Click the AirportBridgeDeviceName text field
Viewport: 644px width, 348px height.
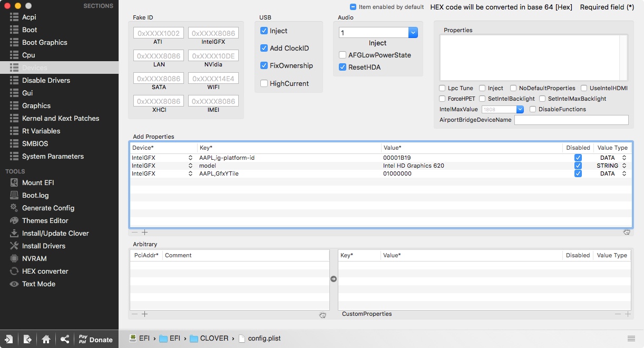coord(571,120)
